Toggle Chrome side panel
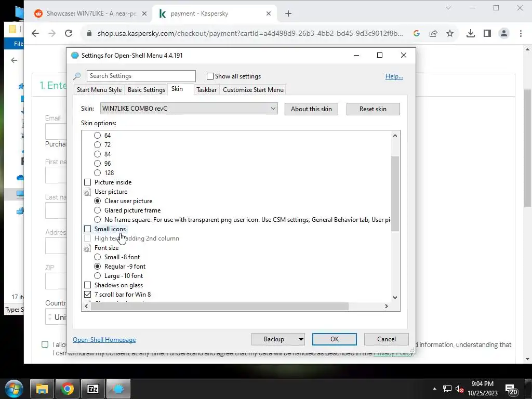Image resolution: width=532 pixels, height=399 pixels. 487,33
